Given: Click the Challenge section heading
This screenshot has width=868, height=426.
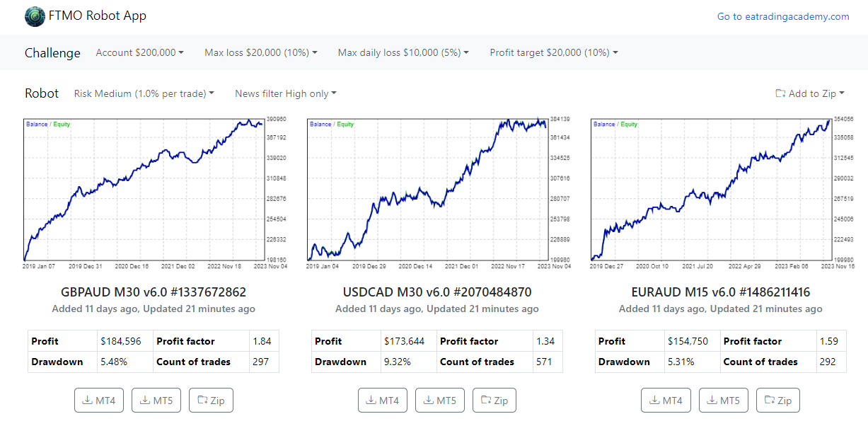Looking at the screenshot, I should click(52, 53).
